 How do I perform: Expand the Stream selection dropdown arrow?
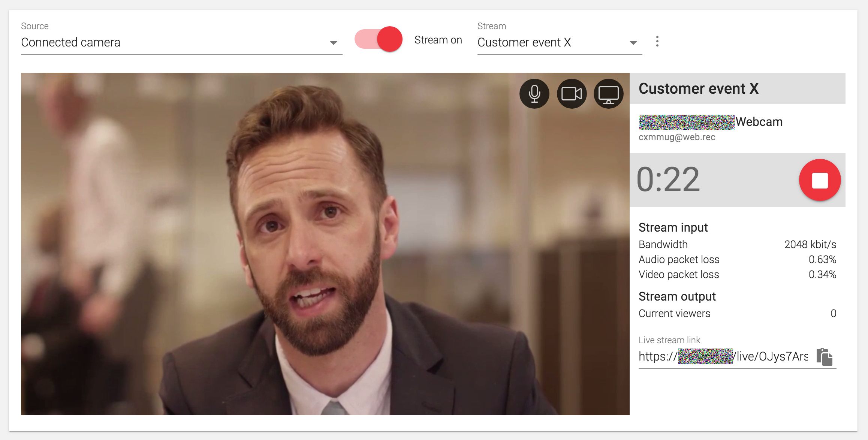click(633, 43)
